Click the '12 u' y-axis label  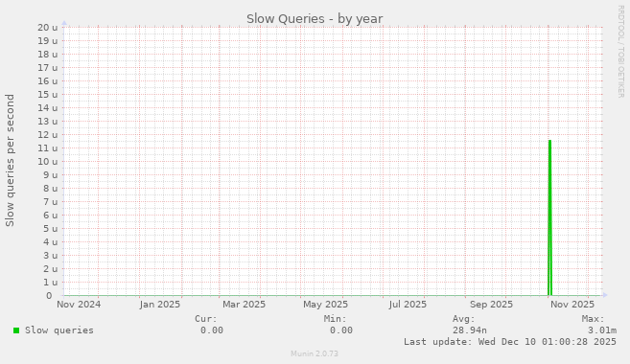click(48, 135)
